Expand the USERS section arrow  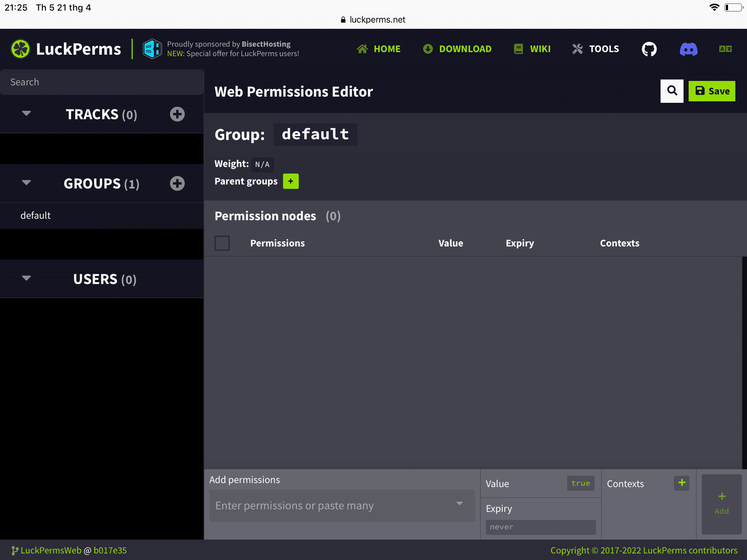pos(26,279)
